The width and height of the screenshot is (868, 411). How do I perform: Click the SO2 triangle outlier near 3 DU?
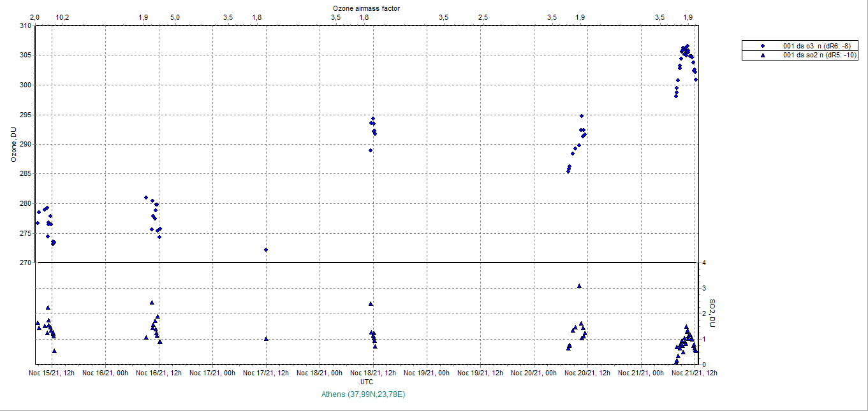point(579,286)
